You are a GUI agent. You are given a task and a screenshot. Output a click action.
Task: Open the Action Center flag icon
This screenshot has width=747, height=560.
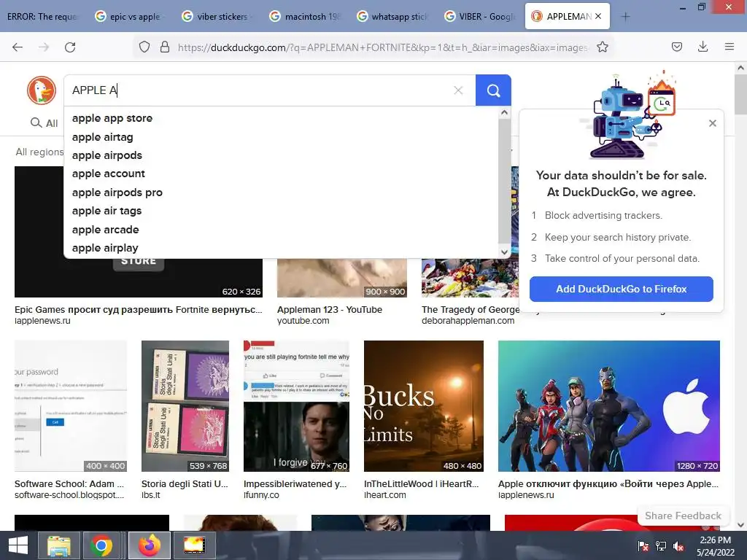pyautogui.click(x=643, y=546)
